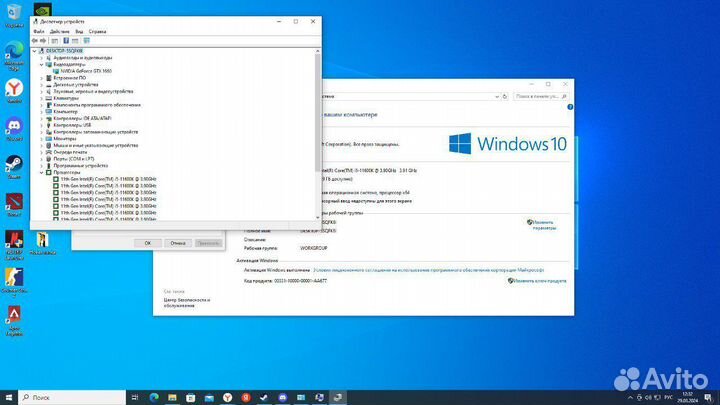Open the Файл menu in Device Manager
The width and height of the screenshot is (720, 405).
click(39, 32)
